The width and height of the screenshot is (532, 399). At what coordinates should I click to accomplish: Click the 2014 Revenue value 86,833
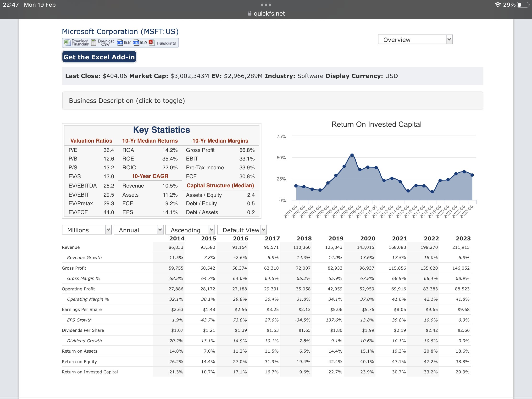click(x=176, y=247)
